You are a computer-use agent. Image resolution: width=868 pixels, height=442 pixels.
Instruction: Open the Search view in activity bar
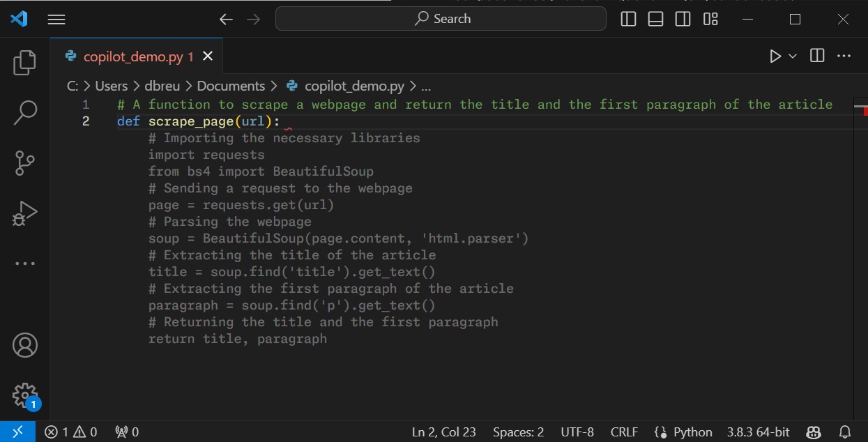(24, 112)
